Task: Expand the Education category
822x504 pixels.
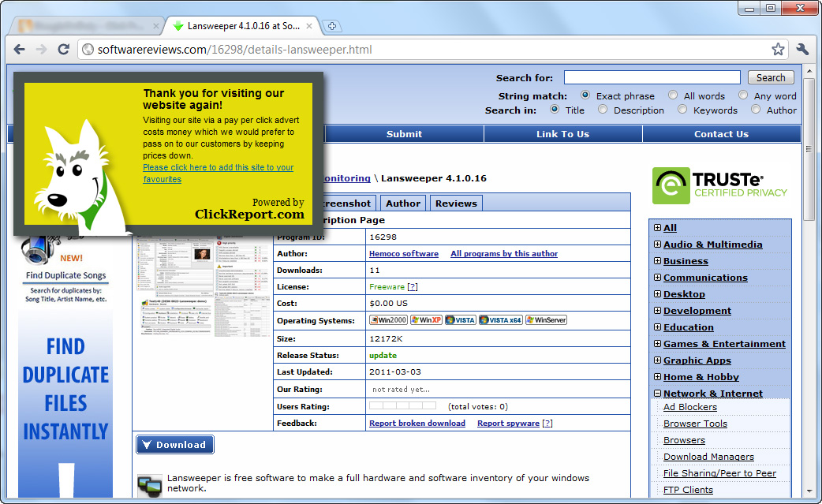Action: pos(657,327)
